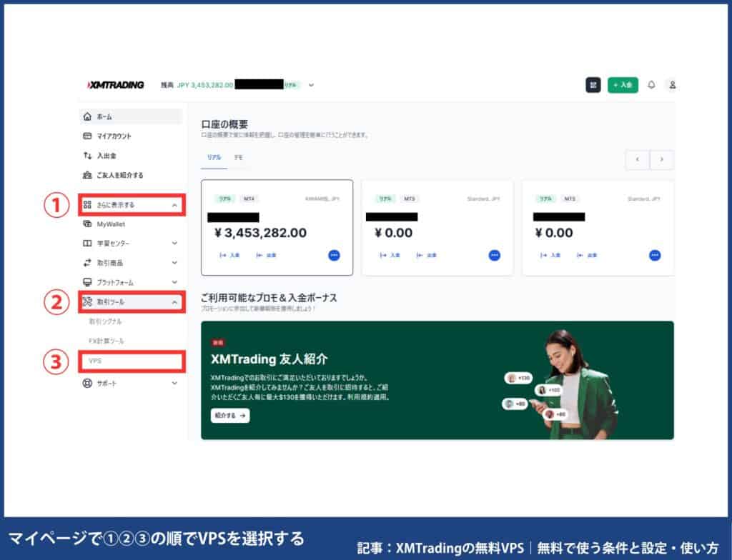Select the FX計算ツール submenu item
This screenshot has width=732, height=560.
point(107,341)
